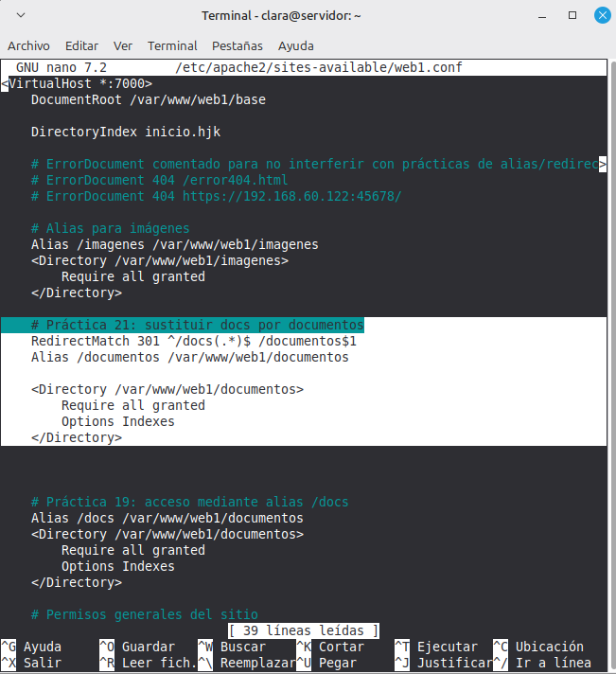The height and width of the screenshot is (674, 616).
Task: Click the ^W Buscar shortcut label
Action: pyautogui.click(x=243, y=647)
